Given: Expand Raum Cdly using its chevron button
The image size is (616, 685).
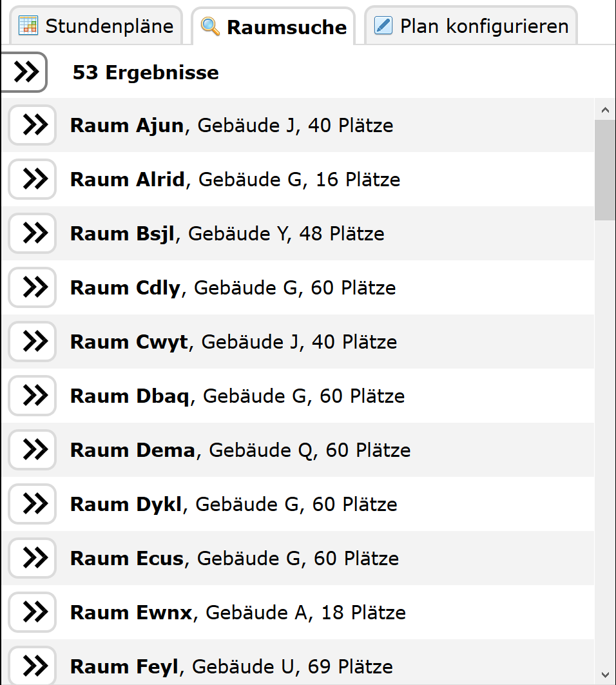Looking at the screenshot, I should [32, 287].
